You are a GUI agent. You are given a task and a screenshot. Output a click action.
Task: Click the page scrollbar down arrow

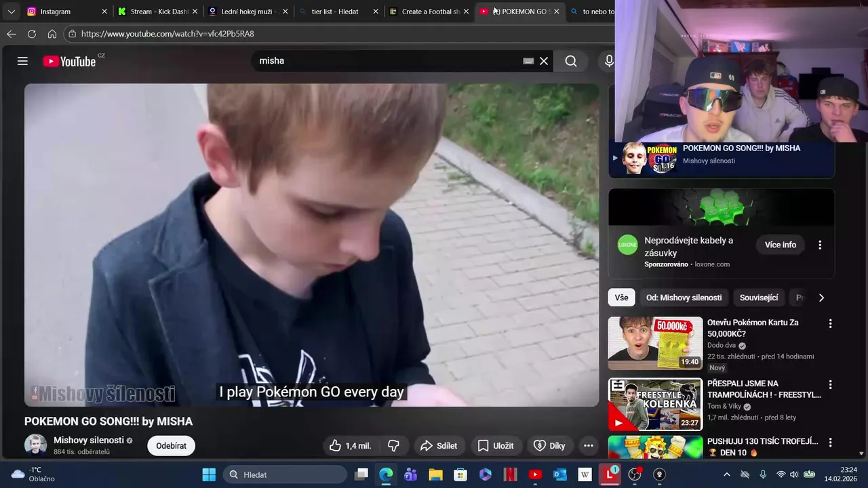(x=862, y=453)
